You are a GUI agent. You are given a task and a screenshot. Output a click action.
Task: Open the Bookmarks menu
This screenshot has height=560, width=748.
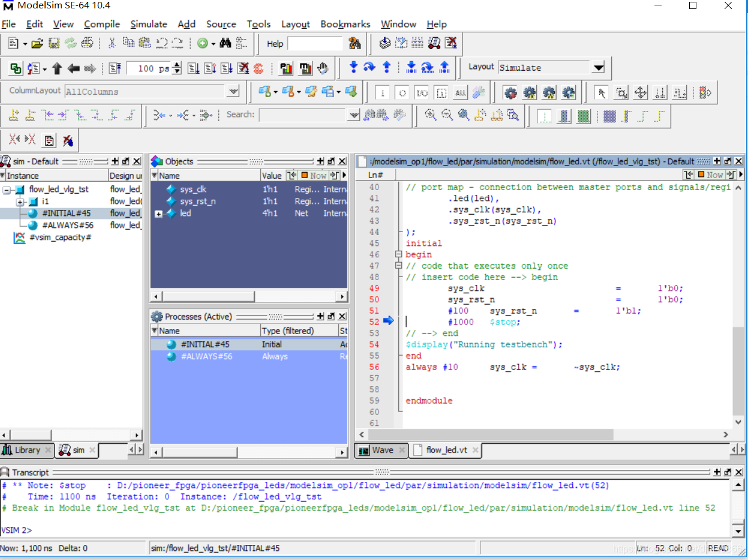[345, 24]
